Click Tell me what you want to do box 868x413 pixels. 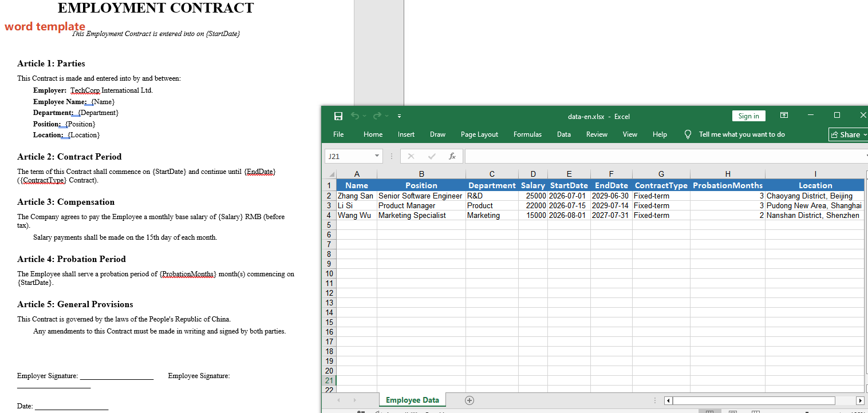741,134
